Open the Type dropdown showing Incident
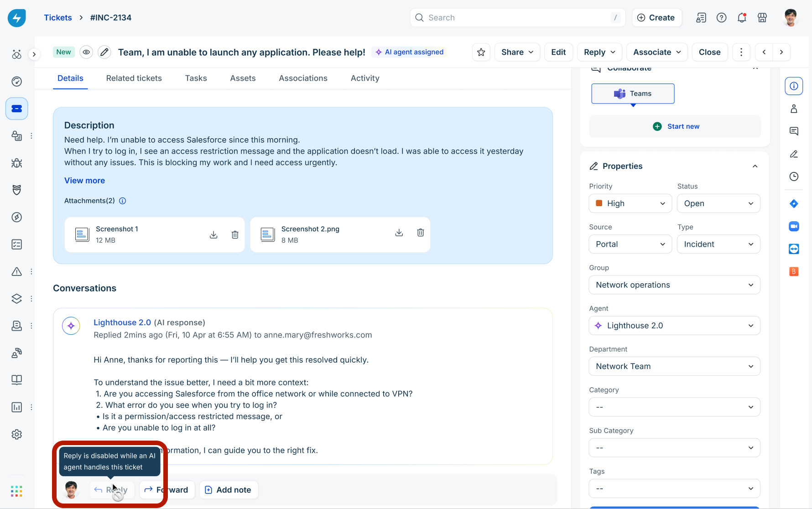This screenshot has height=509, width=812. point(719,244)
